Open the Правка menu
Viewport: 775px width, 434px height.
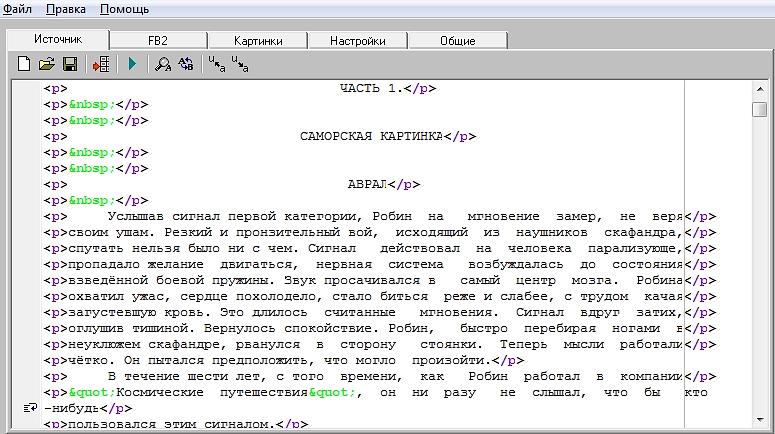(66, 9)
